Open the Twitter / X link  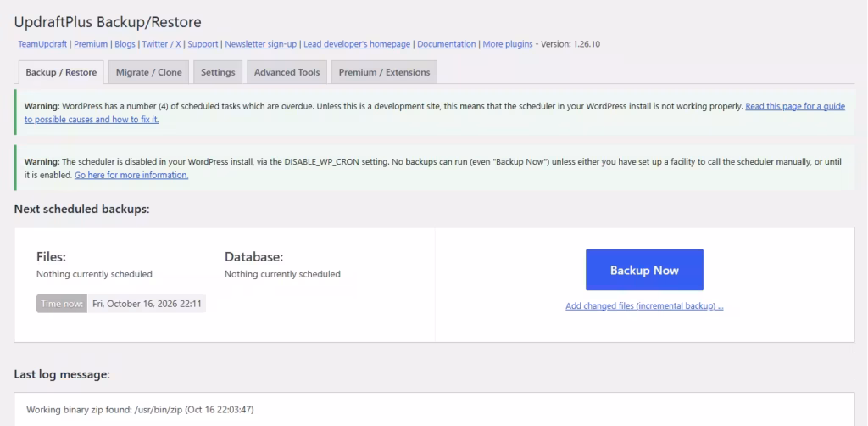click(161, 44)
